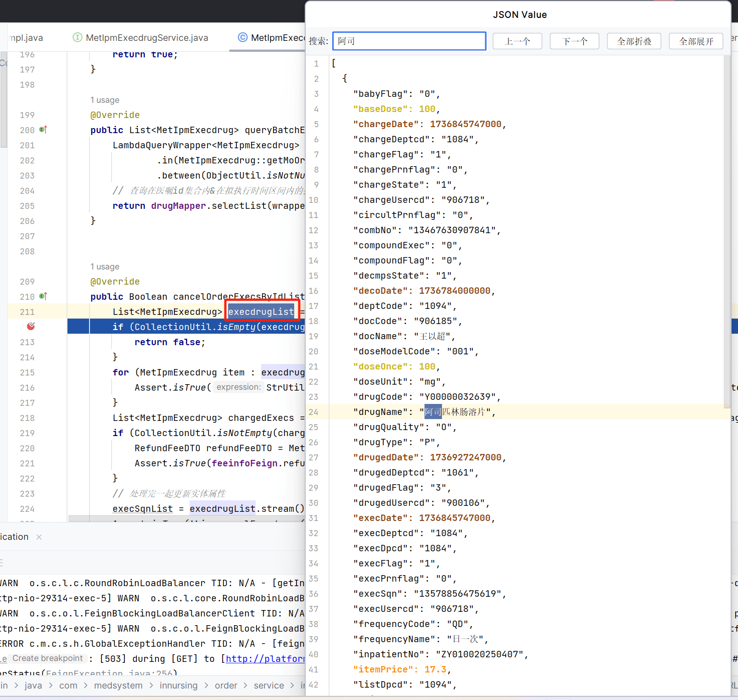The width and height of the screenshot is (738, 700).
Task: Click the "frequencyName": "日一次" entry
Action: point(421,639)
